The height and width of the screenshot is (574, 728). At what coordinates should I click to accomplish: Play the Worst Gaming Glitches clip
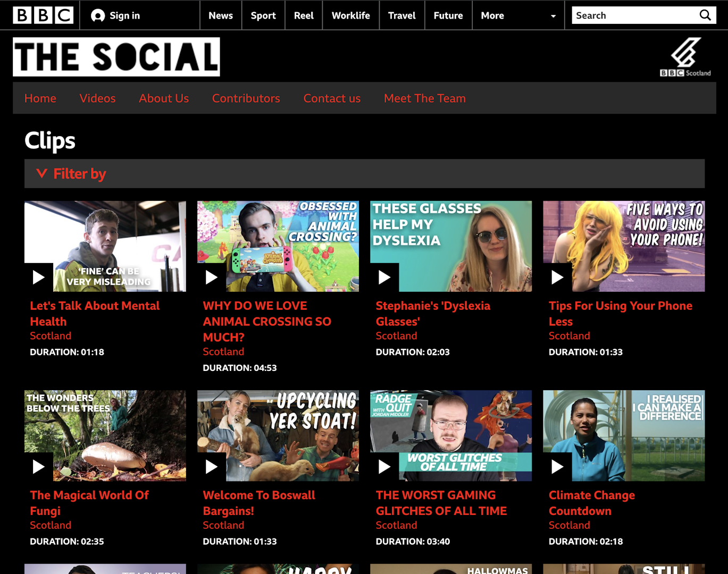point(384,467)
